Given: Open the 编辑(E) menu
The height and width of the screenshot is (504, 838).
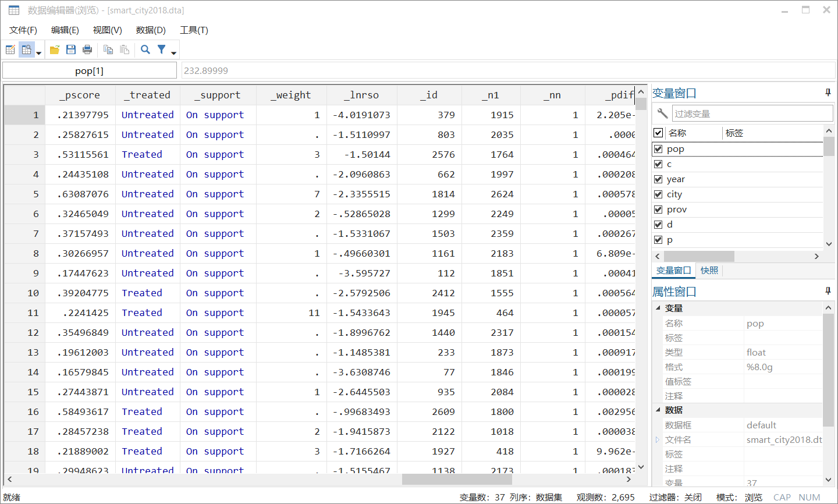Looking at the screenshot, I should pyautogui.click(x=65, y=30).
